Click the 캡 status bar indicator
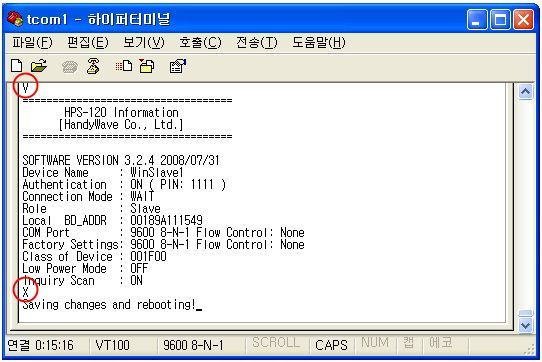 point(409,342)
